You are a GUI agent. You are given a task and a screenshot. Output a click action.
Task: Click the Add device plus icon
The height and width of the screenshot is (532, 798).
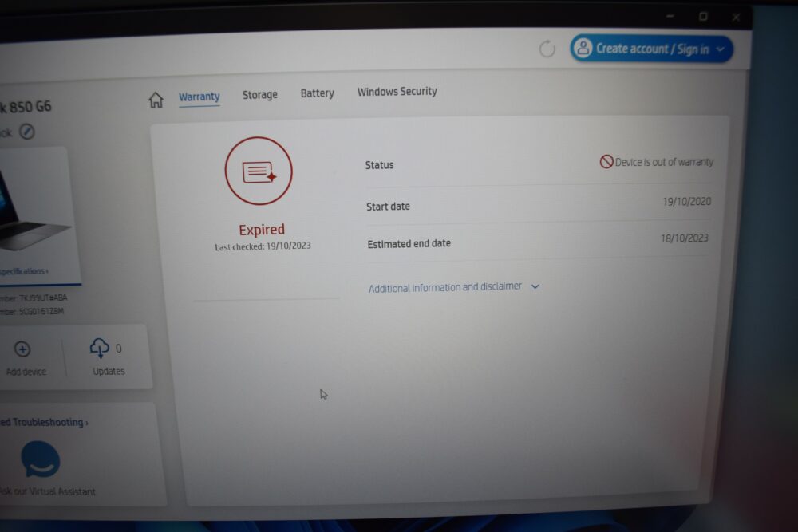(22, 349)
